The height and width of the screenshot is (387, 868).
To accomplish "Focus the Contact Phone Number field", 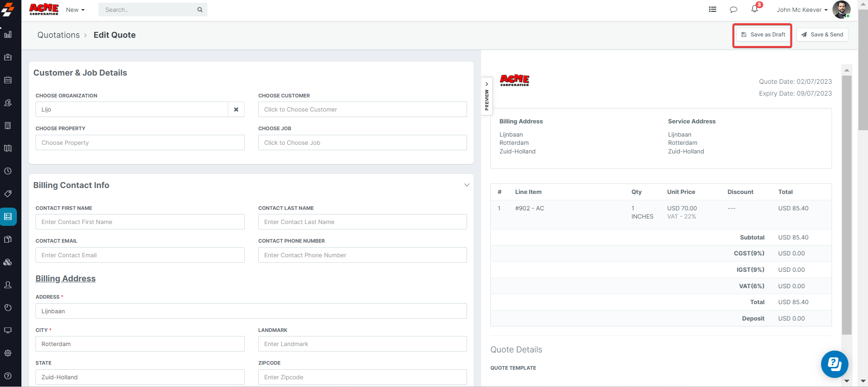I will [x=363, y=255].
